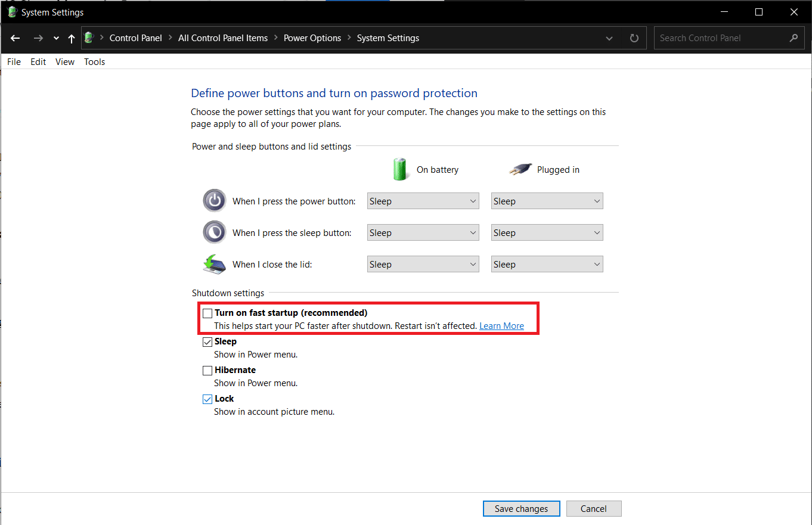Go up one level with Up arrow
This screenshot has height=525, width=812.
pyautogui.click(x=72, y=38)
